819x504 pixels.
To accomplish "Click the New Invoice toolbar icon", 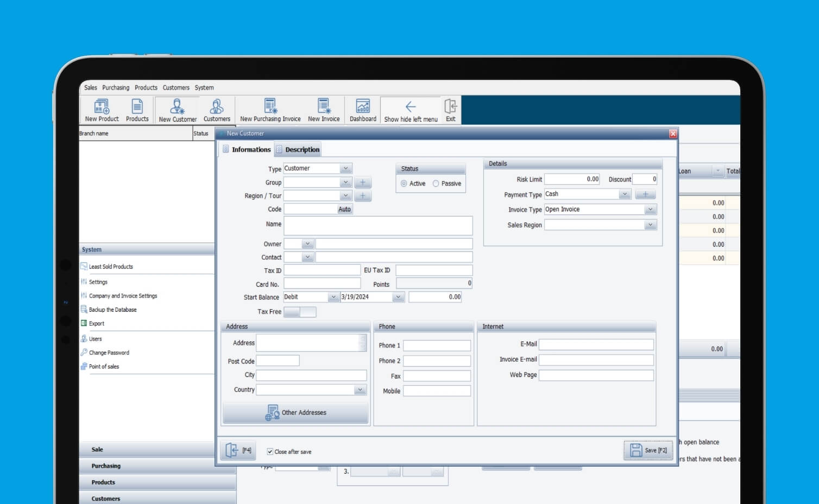I will pos(324,110).
